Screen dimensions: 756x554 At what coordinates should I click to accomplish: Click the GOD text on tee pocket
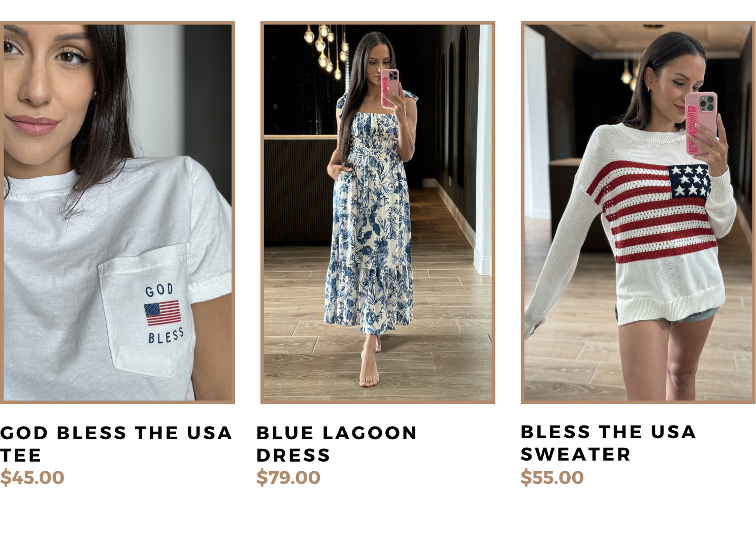point(159,290)
